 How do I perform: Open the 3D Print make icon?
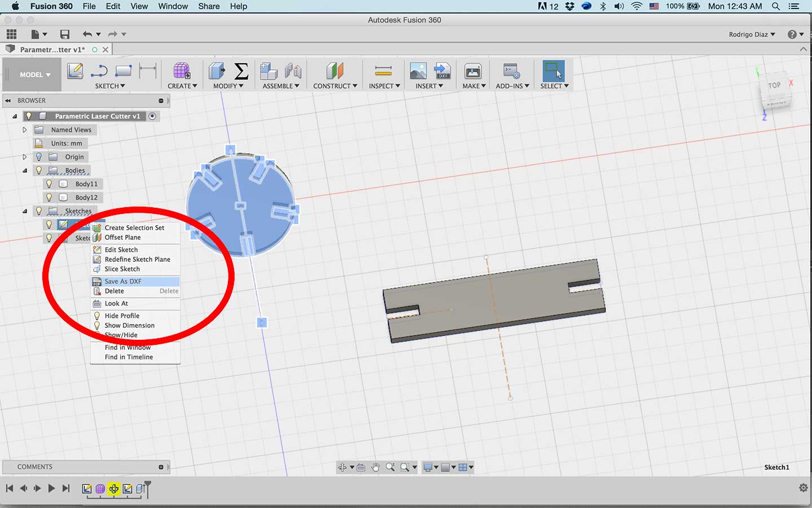click(473, 71)
